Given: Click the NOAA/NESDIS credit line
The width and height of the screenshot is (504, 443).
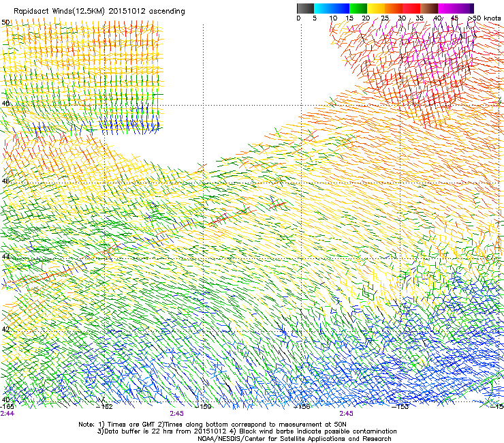Looking at the screenshot, I should point(294,439).
